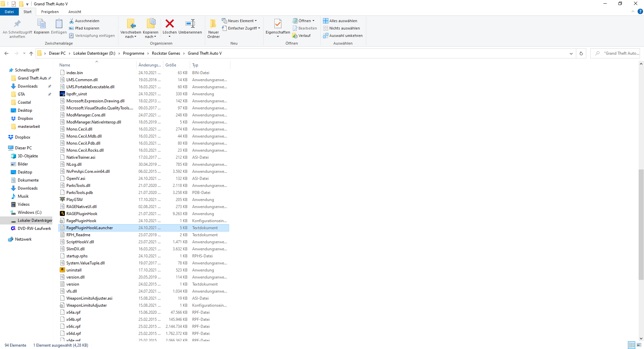Sort by Name column header
Viewport: 644px width, 349px height.
[97, 65]
